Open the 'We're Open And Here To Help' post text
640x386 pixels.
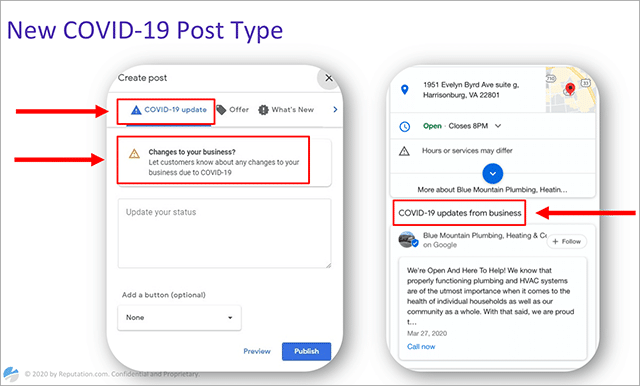click(x=491, y=296)
